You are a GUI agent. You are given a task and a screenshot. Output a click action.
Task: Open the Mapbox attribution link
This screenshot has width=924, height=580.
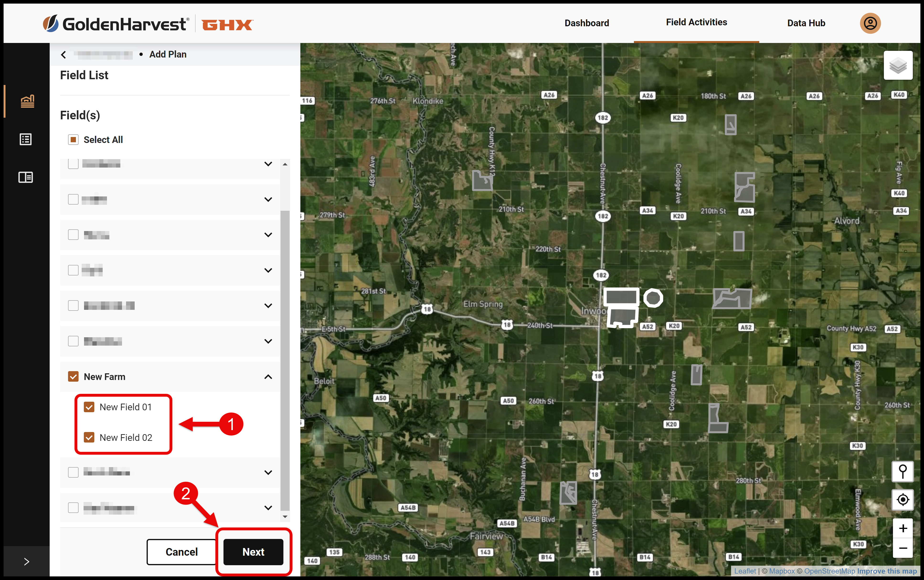point(782,571)
